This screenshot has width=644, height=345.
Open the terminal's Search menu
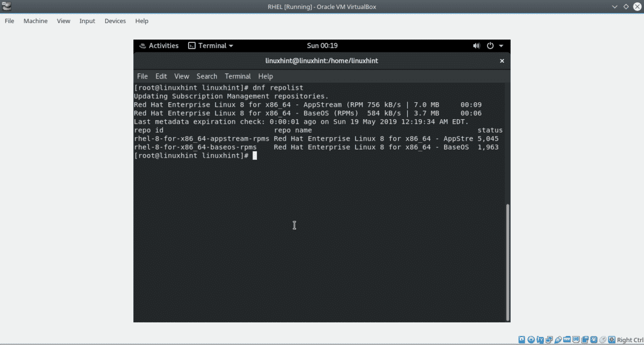pyautogui.click(x=207, y=76)
